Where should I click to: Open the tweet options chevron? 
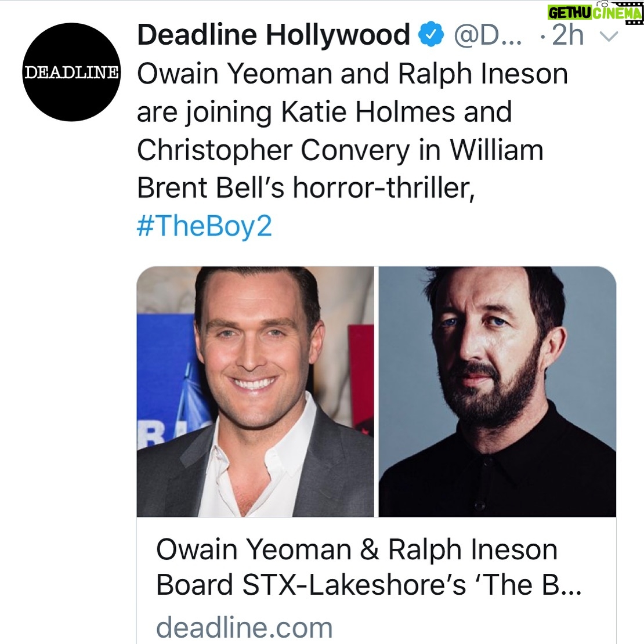[609, 37]
